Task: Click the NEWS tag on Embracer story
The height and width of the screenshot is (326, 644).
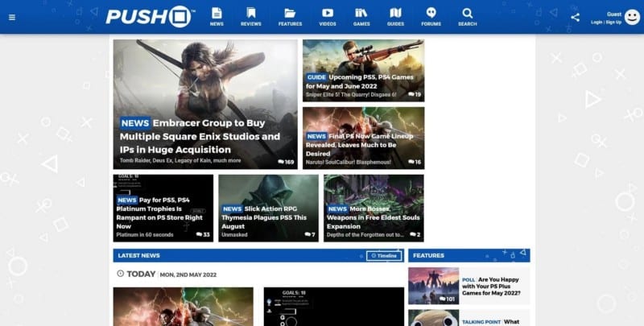Action: point(135,123)
